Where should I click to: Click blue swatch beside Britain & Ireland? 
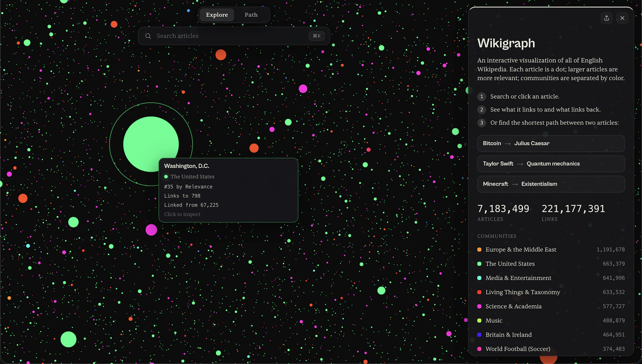pyautogui.click(x=479, y=335)
